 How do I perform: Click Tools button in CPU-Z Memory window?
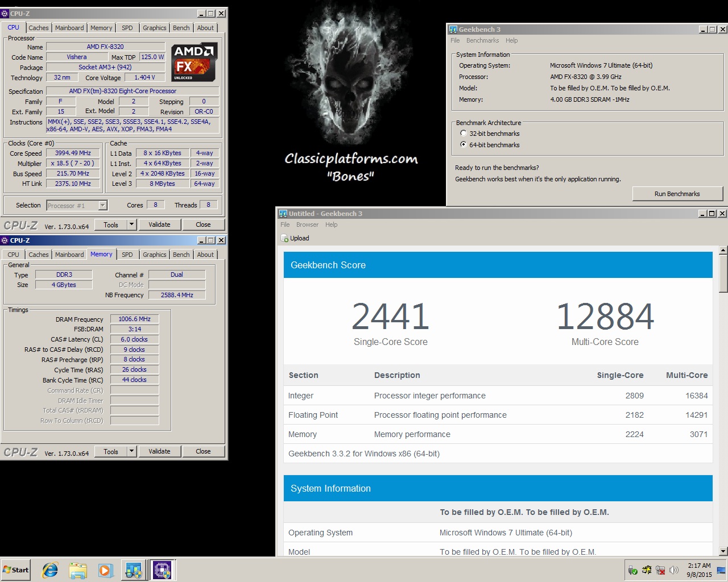(x=111, y=452)
